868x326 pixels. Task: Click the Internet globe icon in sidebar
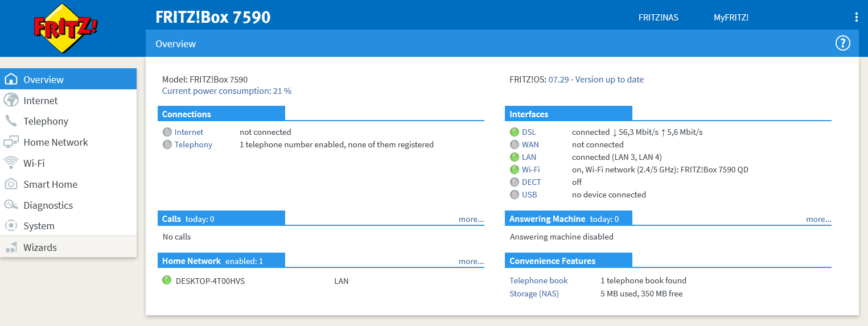tap(11, 100)
